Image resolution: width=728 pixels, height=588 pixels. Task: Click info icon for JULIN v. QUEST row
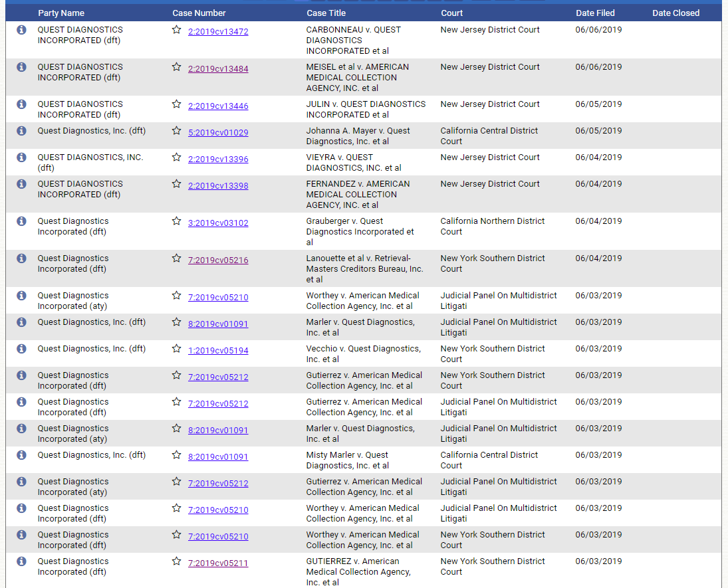[21, 104]
